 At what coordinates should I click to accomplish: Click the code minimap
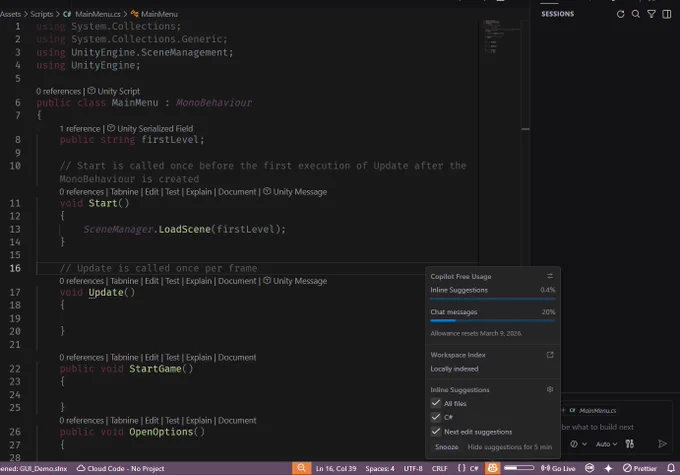502,37
